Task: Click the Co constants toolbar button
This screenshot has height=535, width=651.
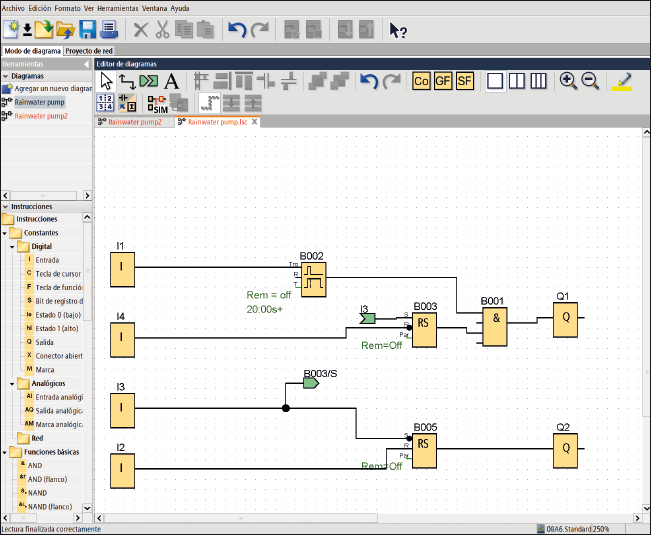Action: point(421,81)
